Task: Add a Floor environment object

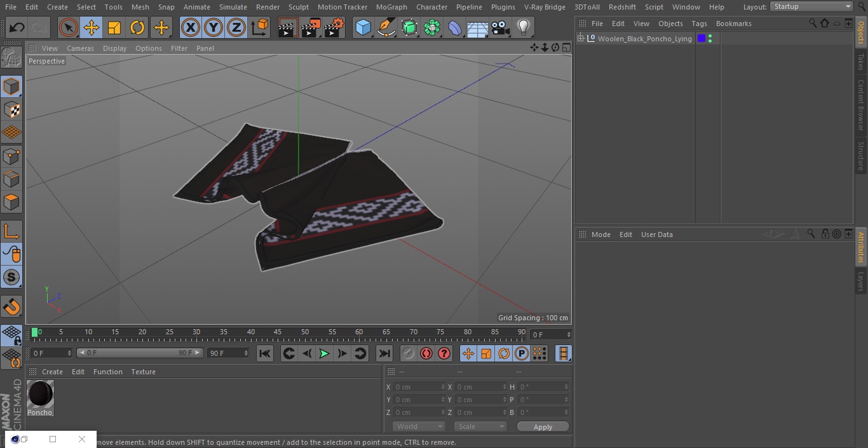Action: point(478,27)
